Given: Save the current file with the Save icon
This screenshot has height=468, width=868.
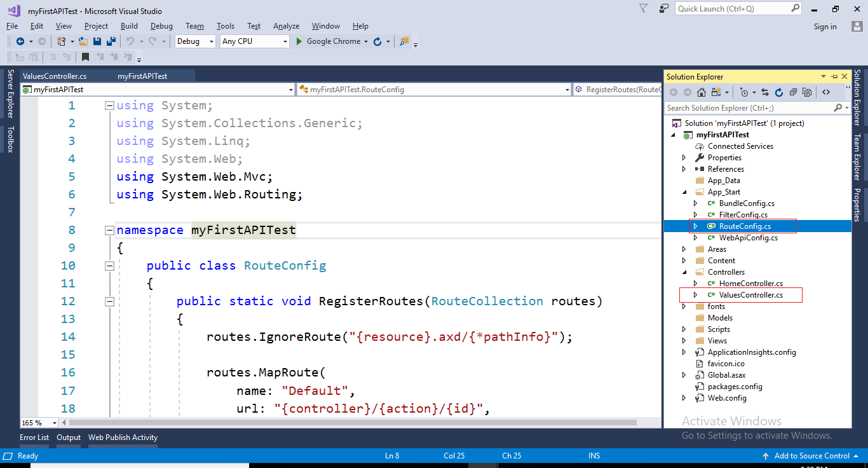Looking at the screenshot, I should pyautogui.click(x=97, y=41).
